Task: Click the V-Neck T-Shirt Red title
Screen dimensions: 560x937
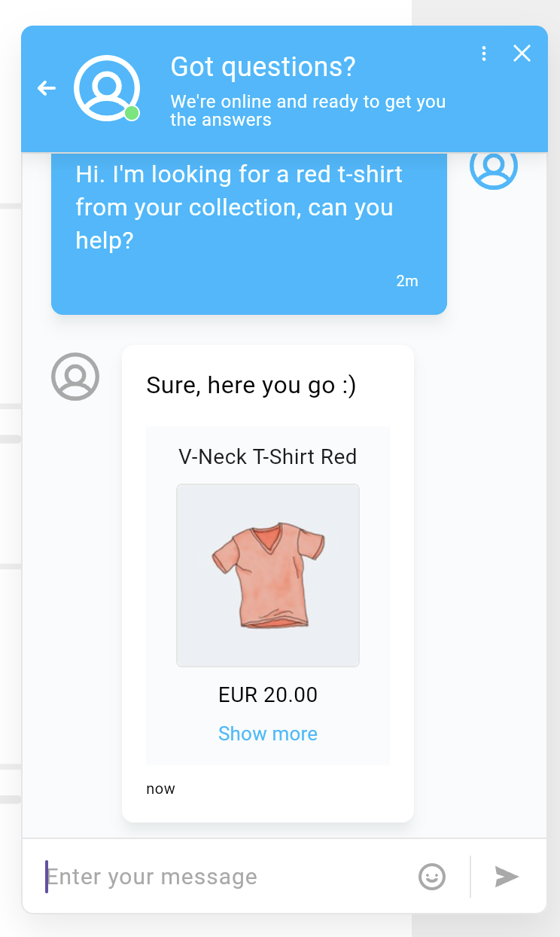Action: [x=268, y=456]
